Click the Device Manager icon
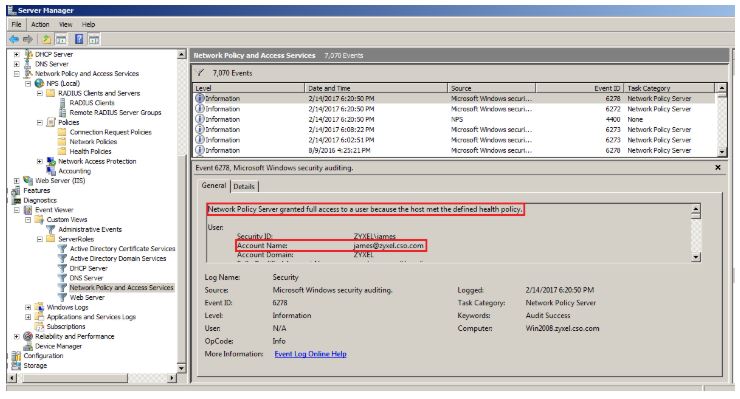 tap(28, 346)
